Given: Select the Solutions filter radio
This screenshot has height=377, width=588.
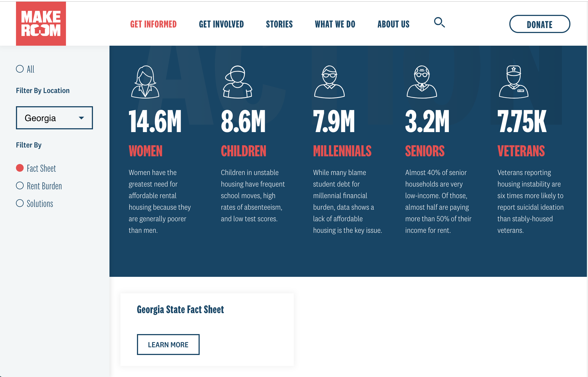Looking at the screenshot, I should coord(20,203).
